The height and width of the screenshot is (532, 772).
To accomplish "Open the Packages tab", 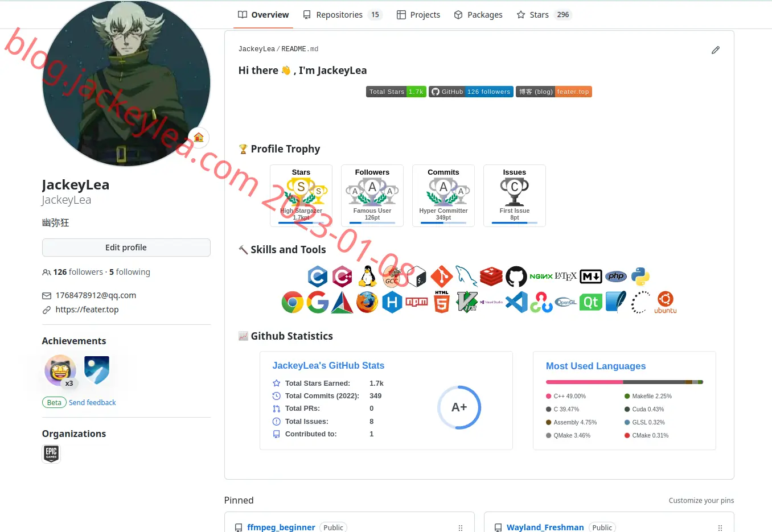I will [x=478, y=15].
